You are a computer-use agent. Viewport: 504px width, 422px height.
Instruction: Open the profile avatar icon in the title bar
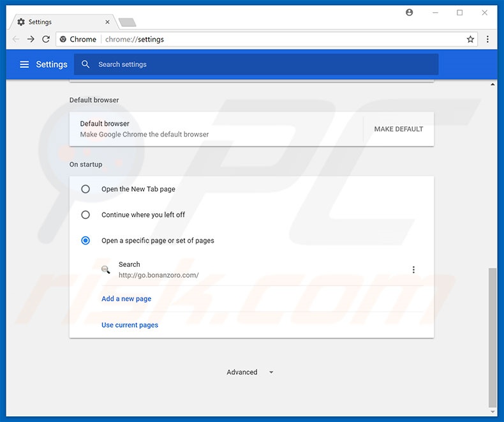click(409, 13)
